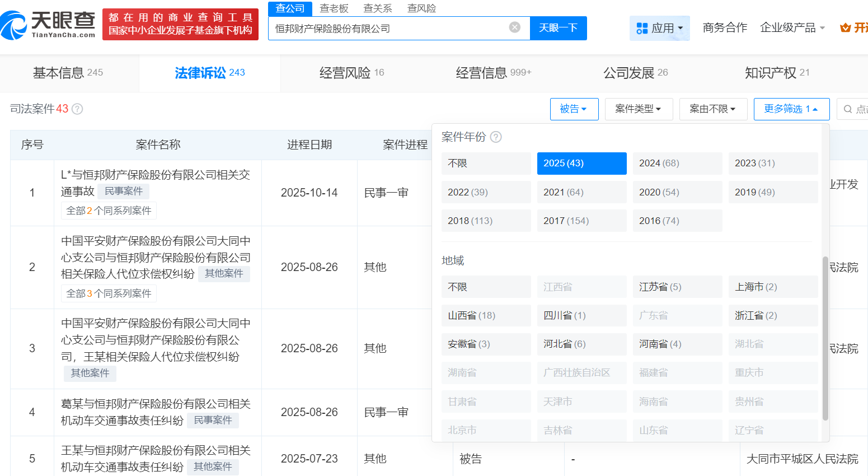The width and height of the screenshot is (868, 476).
Task: Select year filter 2022 (39)
Action: pyautogui.click(x=486, y=192)
